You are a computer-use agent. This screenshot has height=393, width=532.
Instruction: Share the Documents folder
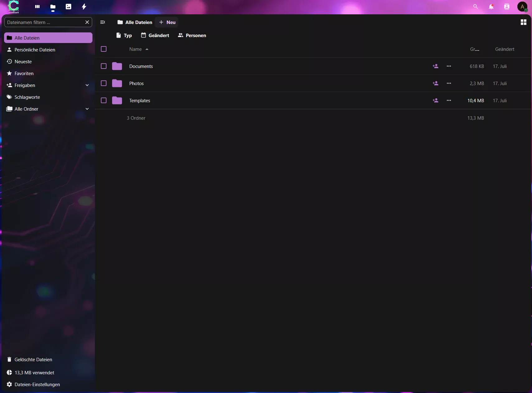(x=435, y=66)
